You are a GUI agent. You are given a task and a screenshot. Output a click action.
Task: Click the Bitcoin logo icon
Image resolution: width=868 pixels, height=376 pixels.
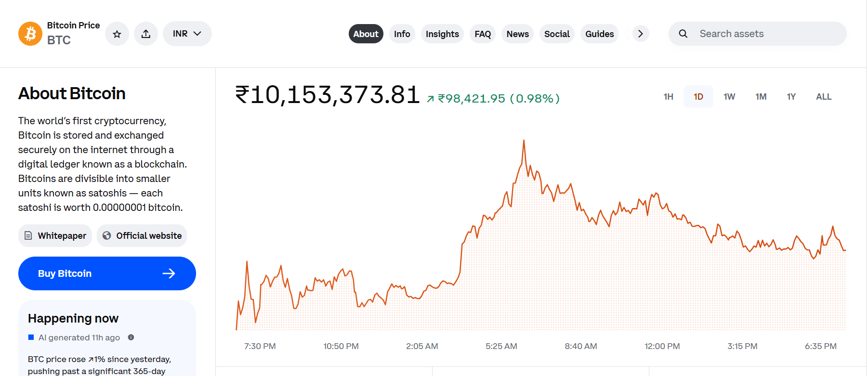point(30,34)
